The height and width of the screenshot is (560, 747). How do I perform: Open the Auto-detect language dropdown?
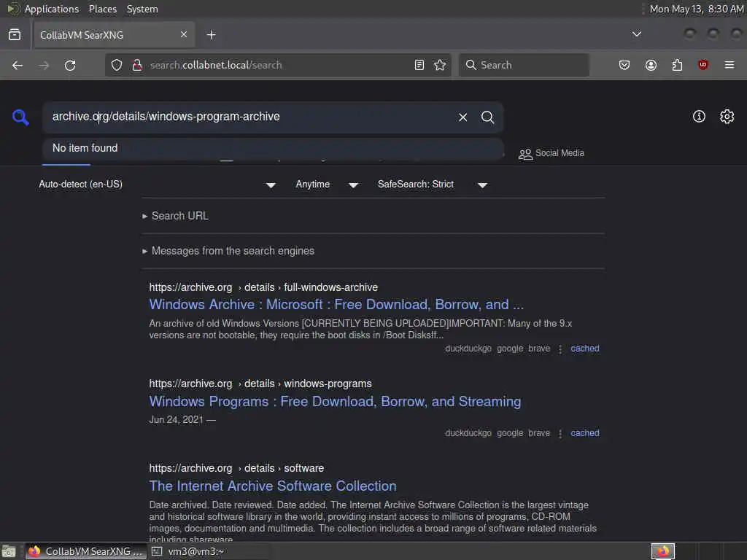tap(158, 184)
